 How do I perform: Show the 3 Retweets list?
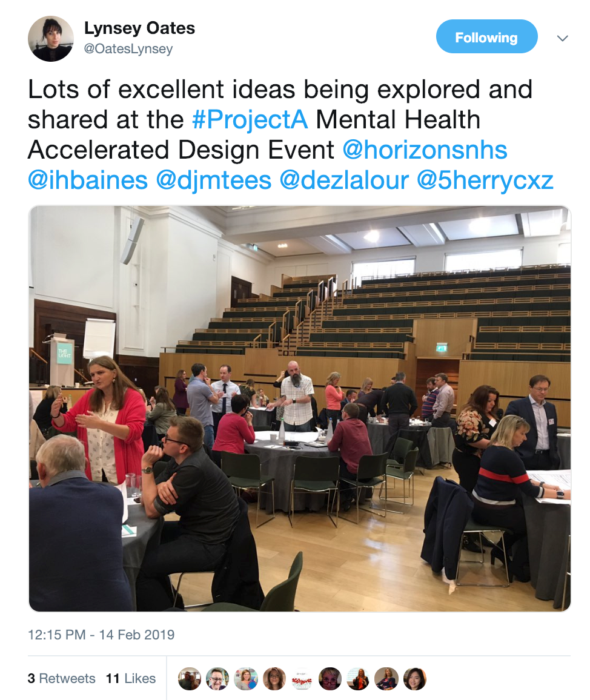61,678
